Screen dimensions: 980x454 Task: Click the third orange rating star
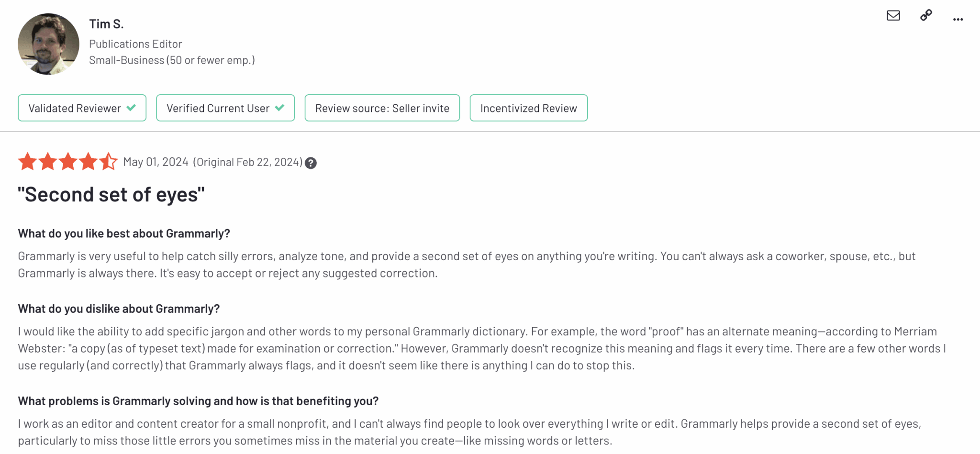tap(68, 162)
